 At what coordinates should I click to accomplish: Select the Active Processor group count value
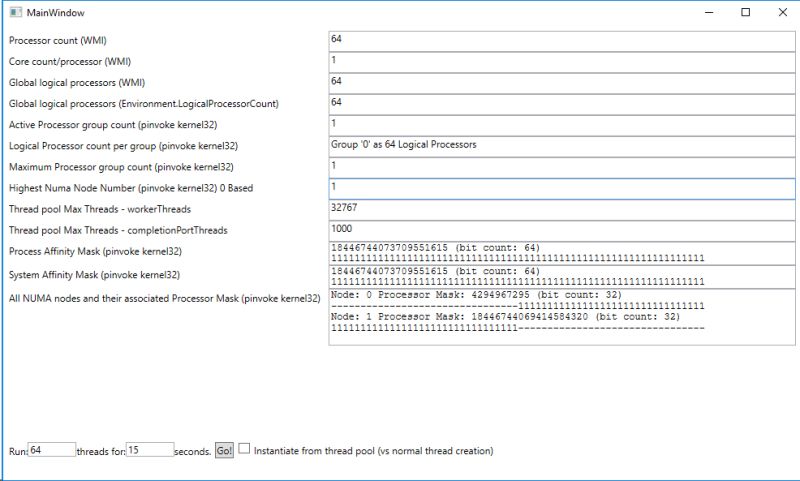(x=562, y=125)
